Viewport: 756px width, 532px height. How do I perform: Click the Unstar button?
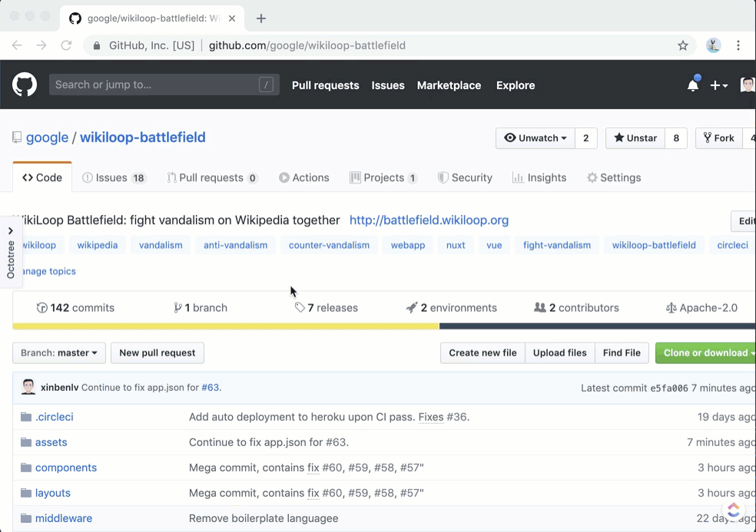635,138
